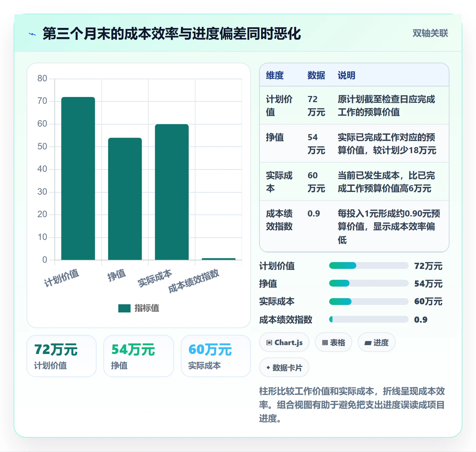The width and height of the screenshot is (476, 452).
Task: Click the 72万元 计划价值 data card
Action: (x=62, y=356)
